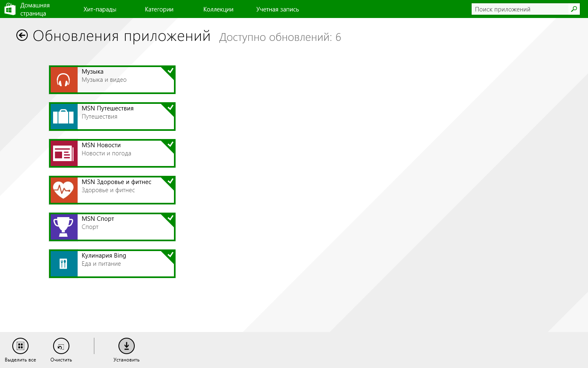This screenshot has height=368, width=588.
Task: Click the Музыка app title text
Action: pos(93,72)
